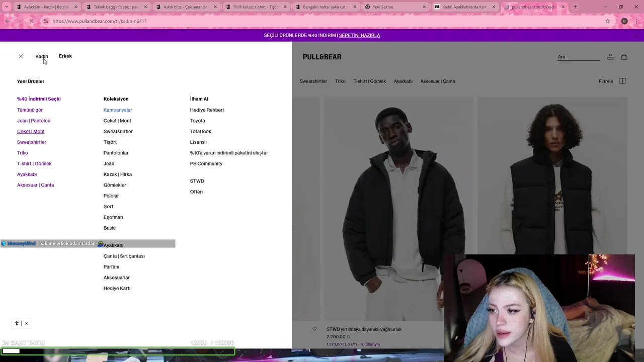Toggle the product grid layout icon
The width and height of the screenshot is (644, 362).
(622, 81)
